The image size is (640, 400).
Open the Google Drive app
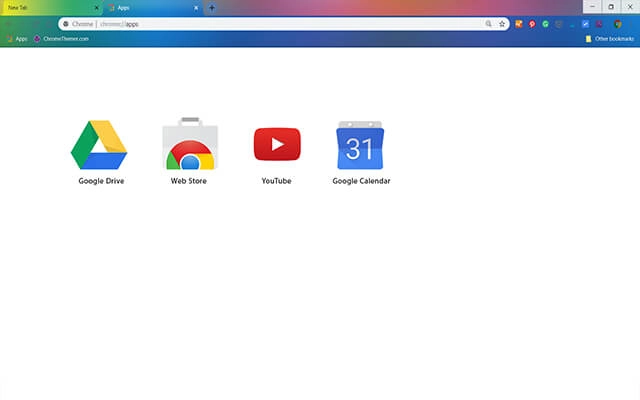point(99,144)
